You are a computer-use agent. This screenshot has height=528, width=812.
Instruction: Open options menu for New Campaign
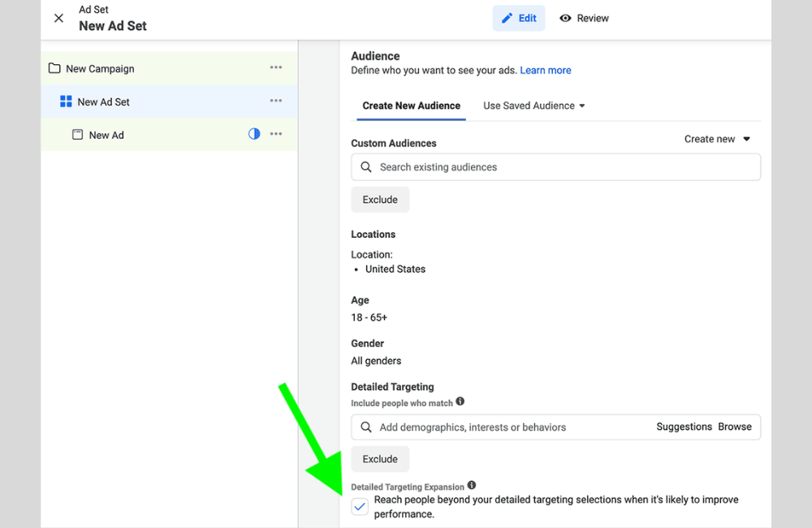click(x=276, y=67)
